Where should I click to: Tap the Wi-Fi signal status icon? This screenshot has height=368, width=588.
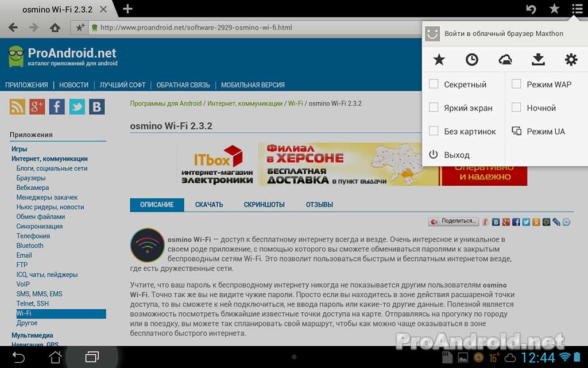tap(565, 356)
